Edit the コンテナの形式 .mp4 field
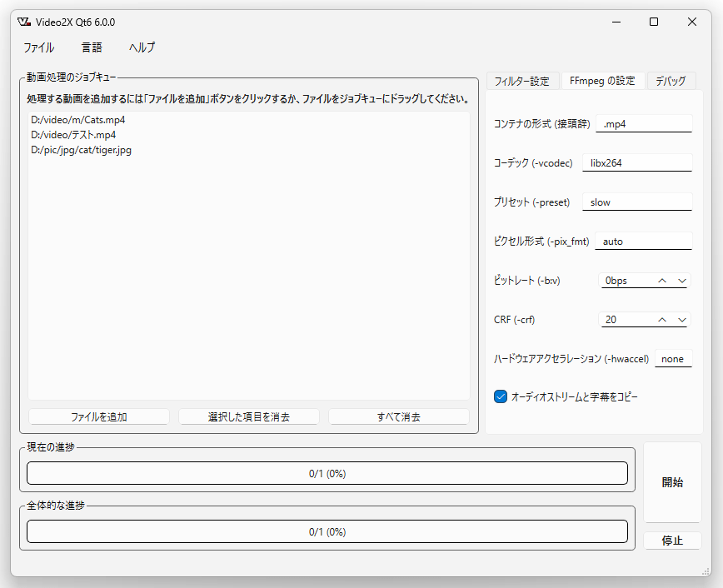Viewport: 723px width, 588px height. [644, 124]
